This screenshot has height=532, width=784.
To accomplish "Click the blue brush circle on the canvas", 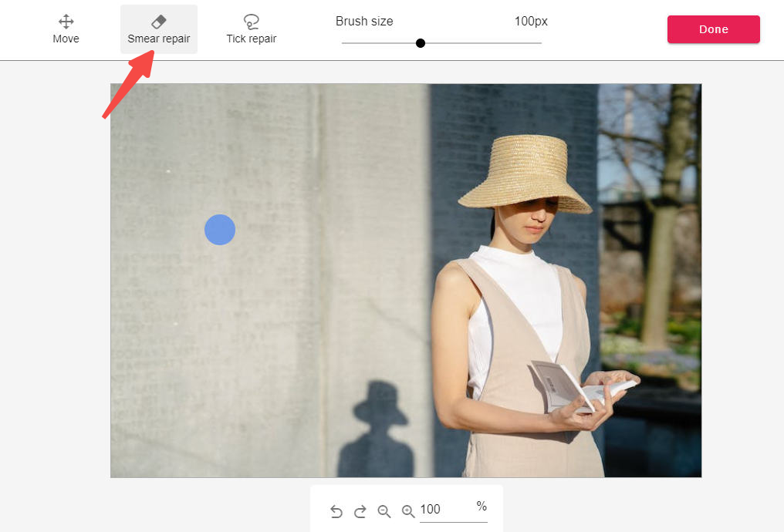I will [x=220, y=230].
